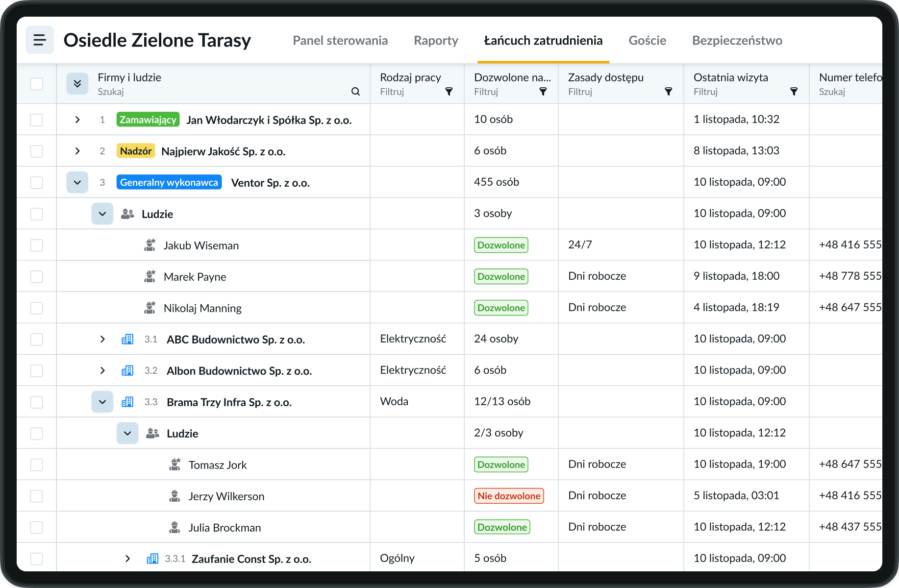Image resolution: width=899 pixels, height=588 pixels.
Task: Collapse the Ventor Sp. z o.o. row
Action: click(x=77, y=182)
